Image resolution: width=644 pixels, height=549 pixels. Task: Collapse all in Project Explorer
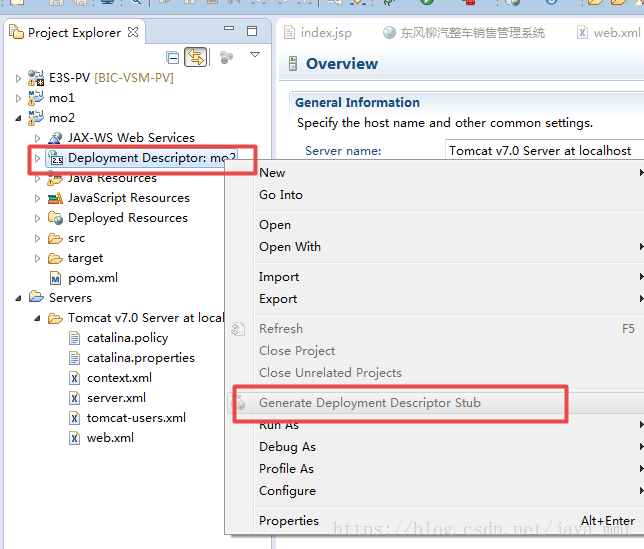point(172,57)
